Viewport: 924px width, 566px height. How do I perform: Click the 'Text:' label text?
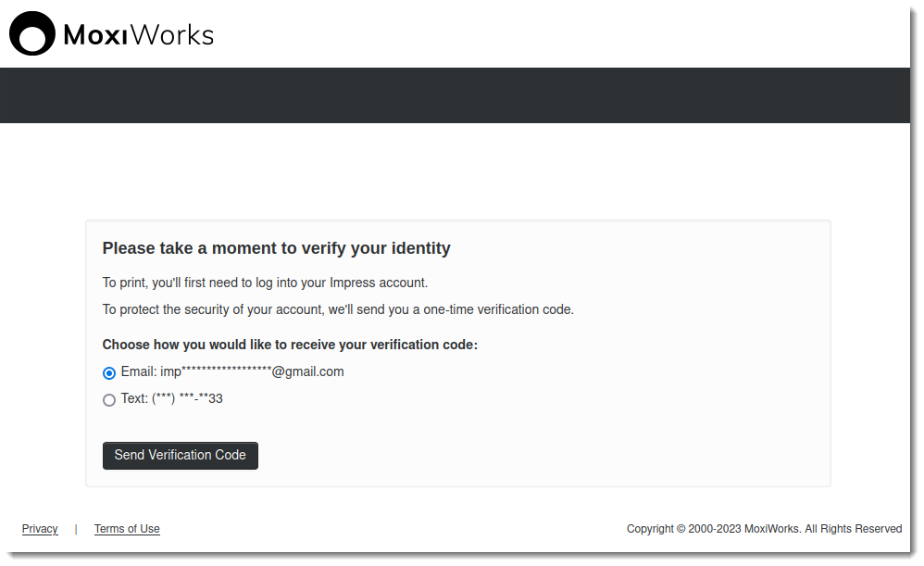pos(134,399)
